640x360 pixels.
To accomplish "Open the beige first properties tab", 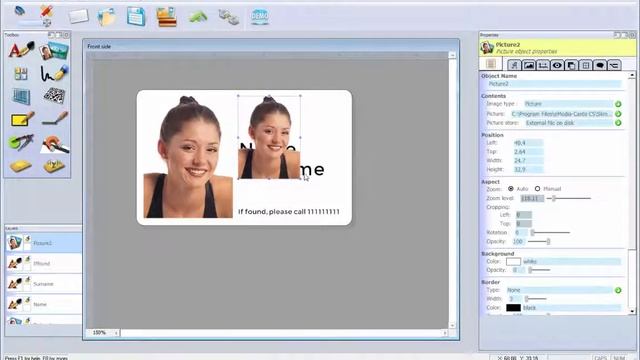I will [491, 64].
